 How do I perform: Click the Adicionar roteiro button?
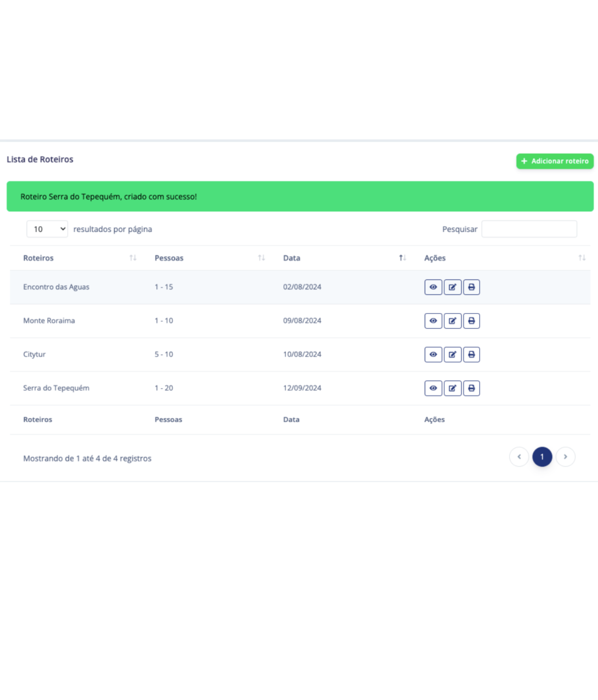[x=555, y=161]
